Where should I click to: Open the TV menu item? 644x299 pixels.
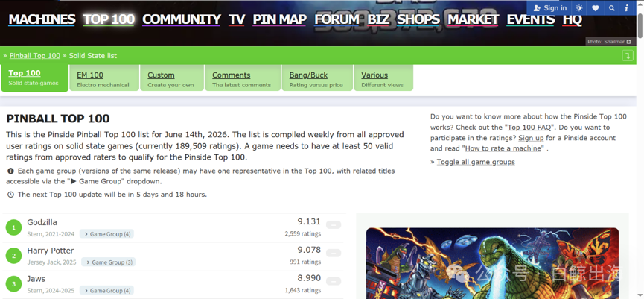coord(237,19)
